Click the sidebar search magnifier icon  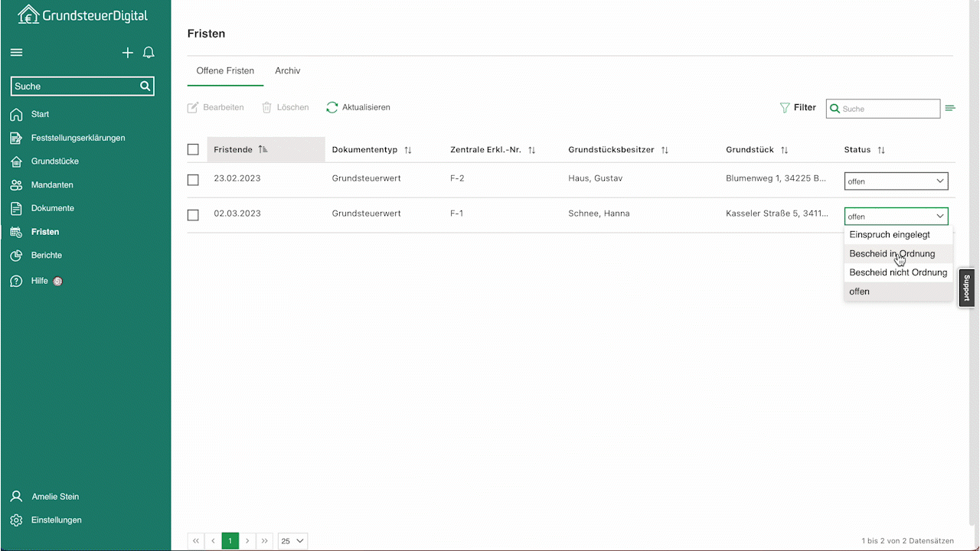pyautogui.click(x=145, y=86)
